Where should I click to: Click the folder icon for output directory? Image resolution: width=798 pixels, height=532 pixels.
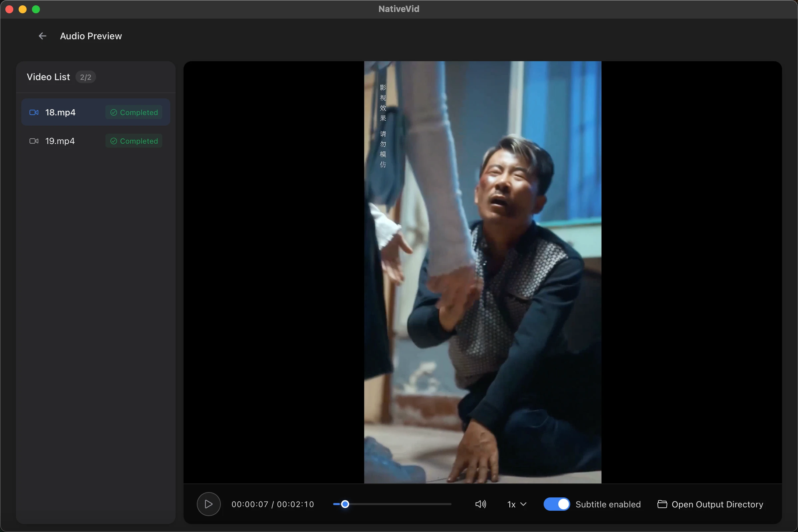[662, 504]
